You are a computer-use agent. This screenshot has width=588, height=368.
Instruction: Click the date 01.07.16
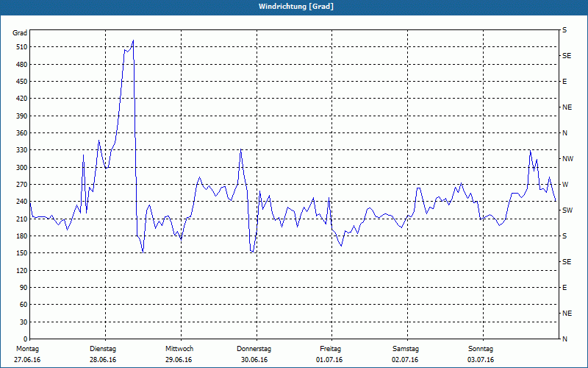point(329,360)
